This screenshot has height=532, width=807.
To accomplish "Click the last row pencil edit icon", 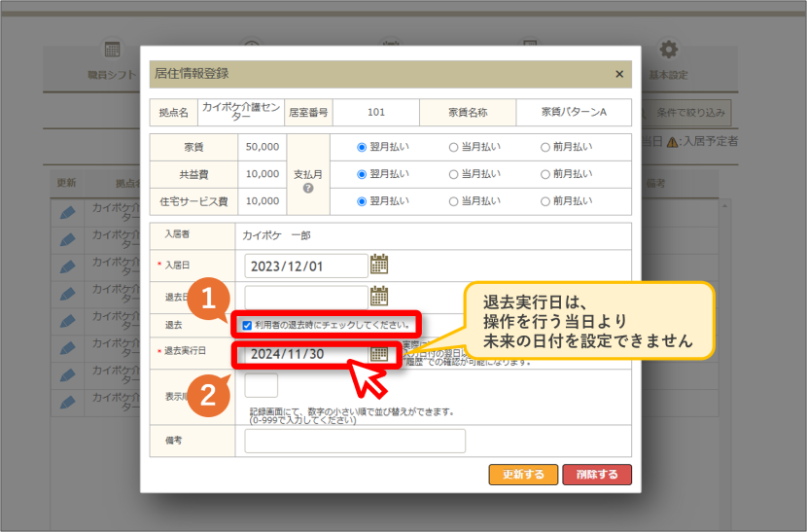I will pos(67,403).
